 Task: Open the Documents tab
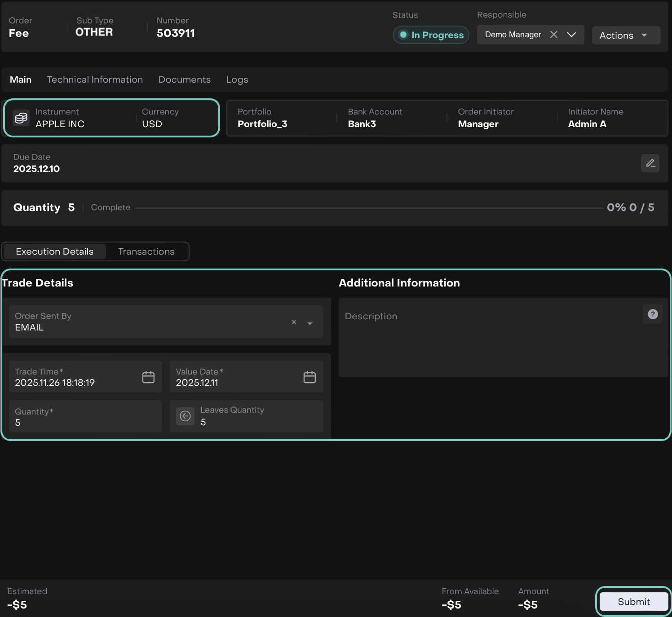184,79
